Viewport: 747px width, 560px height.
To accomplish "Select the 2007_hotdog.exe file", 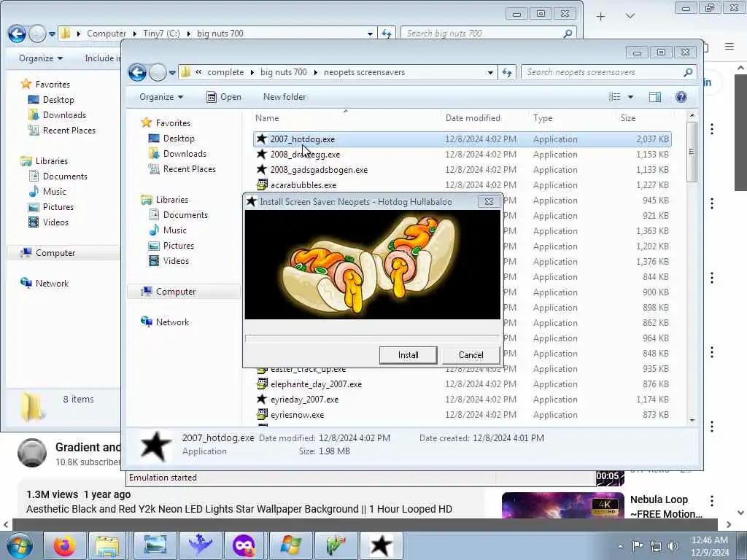I will (x=462, y=139).
